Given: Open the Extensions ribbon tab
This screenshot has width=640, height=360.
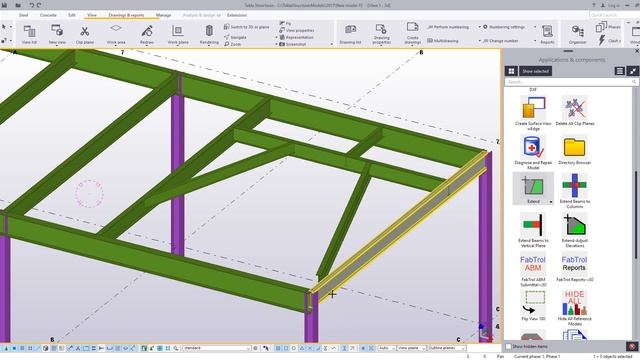Looking at the screenshot, I should pos(237,15).
